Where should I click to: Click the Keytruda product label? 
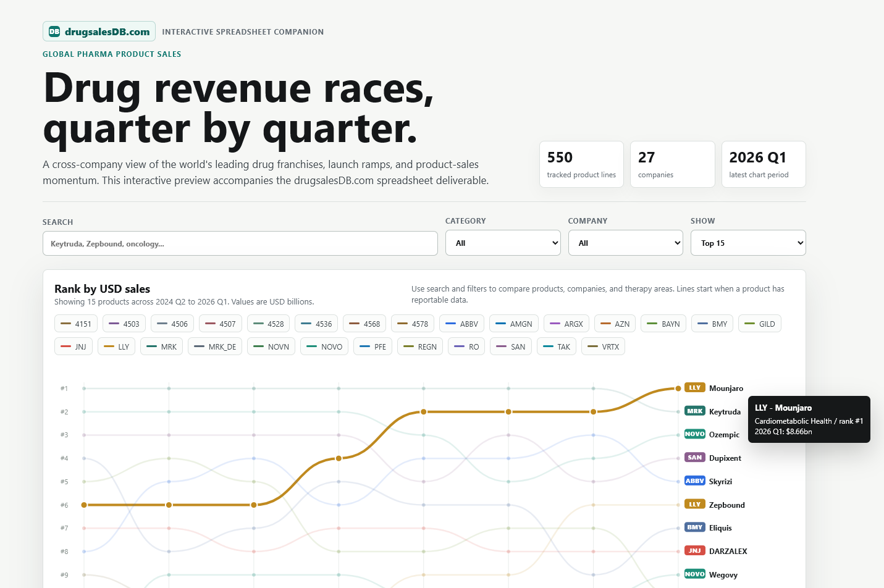click(725, 412)
